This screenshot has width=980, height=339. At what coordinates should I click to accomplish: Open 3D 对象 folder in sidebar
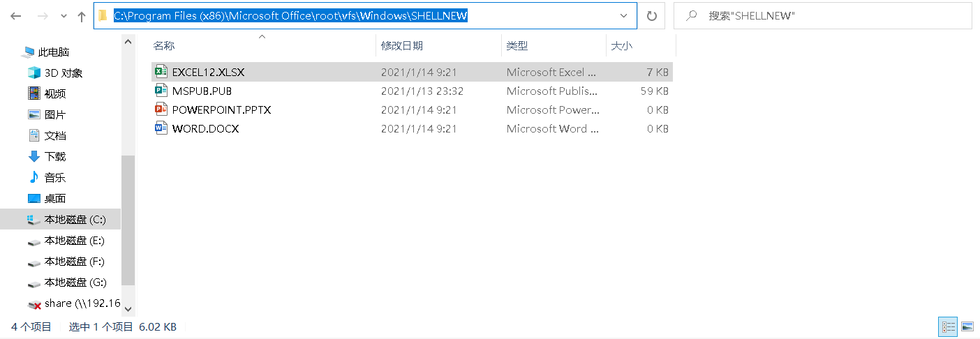coord(63,73)
